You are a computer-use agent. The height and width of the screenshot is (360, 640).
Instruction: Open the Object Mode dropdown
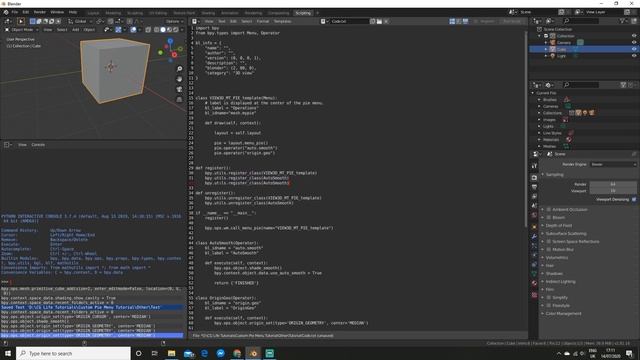click(x=22, y=29)
